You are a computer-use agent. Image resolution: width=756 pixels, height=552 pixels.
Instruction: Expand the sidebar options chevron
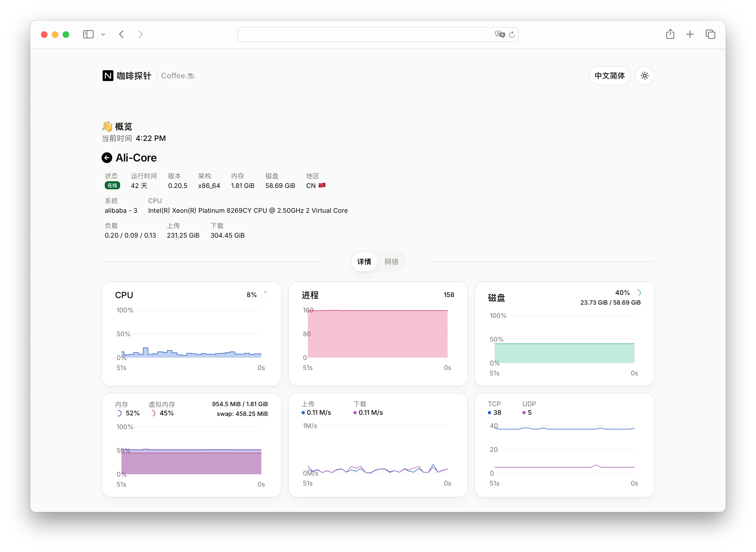(x=103, y=34)
